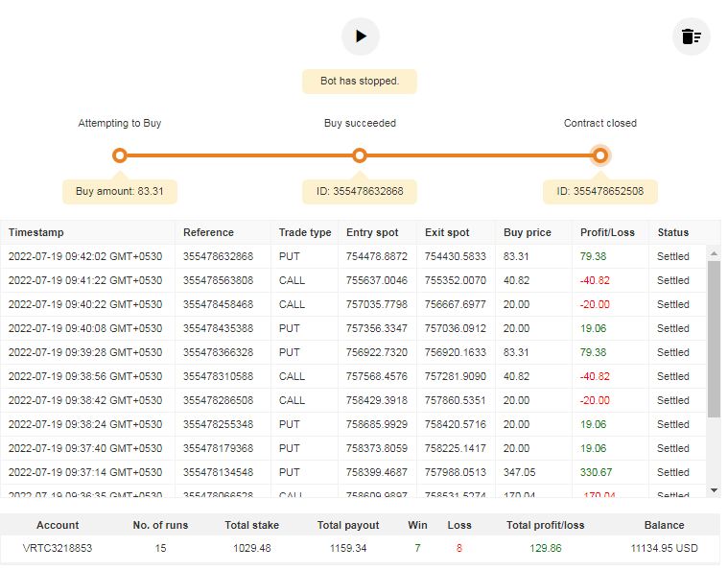
Task: Click the Buy succeeded step circle
Action: [360, 155]
